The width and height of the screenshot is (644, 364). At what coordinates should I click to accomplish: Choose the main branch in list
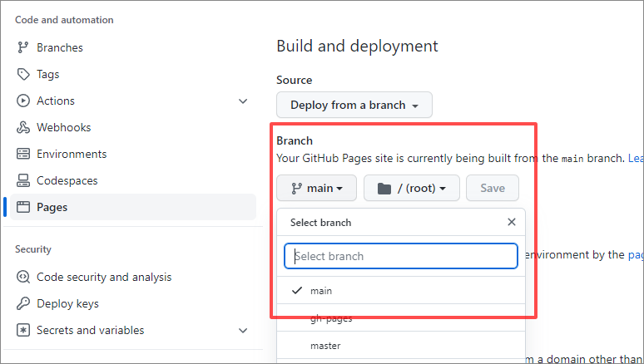point(401,291)
